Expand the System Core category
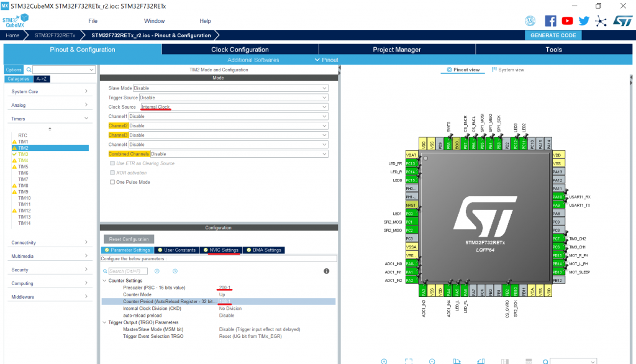Screen dimensions: 636x364 50,91
